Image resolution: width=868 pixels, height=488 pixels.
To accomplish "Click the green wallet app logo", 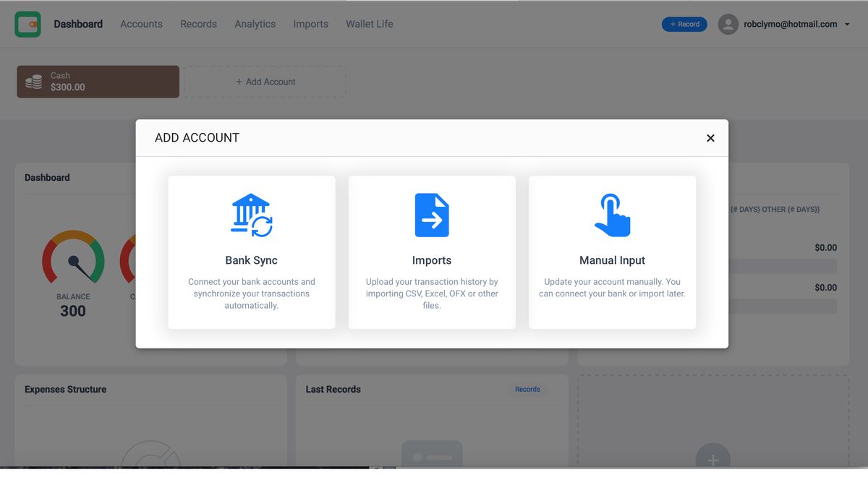I will coord(27,24).
